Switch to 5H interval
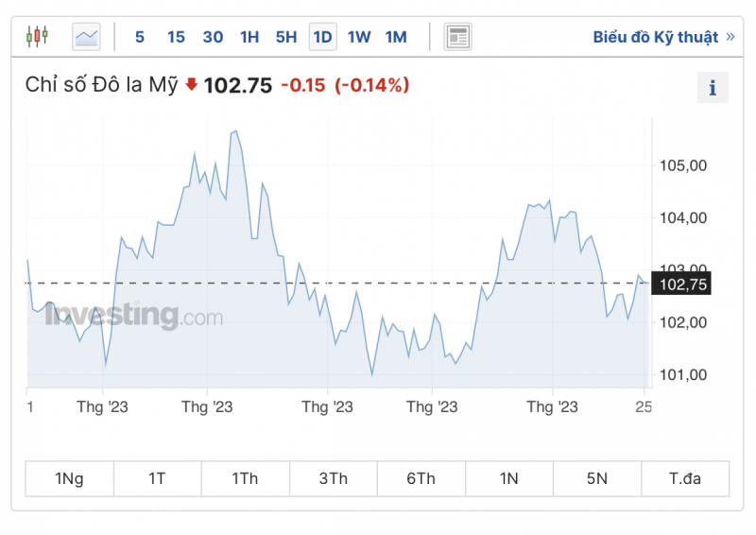This screenshot has height=535, width=756. (x=286, y=37)
